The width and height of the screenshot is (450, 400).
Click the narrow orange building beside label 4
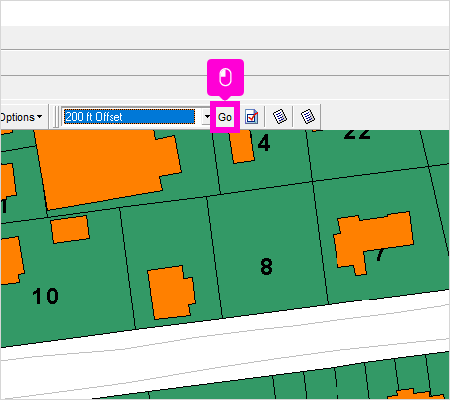242,146
